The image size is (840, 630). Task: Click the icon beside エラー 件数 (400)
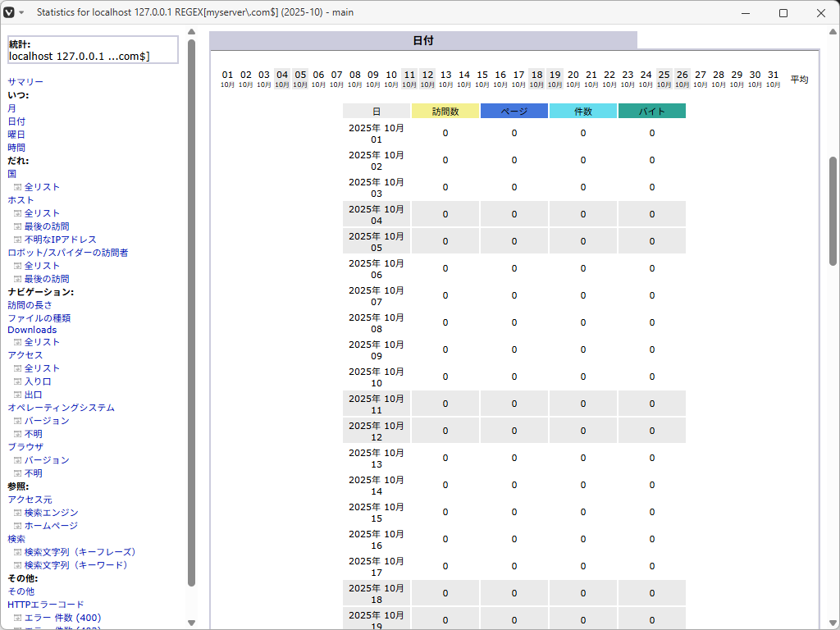(17, 618)
